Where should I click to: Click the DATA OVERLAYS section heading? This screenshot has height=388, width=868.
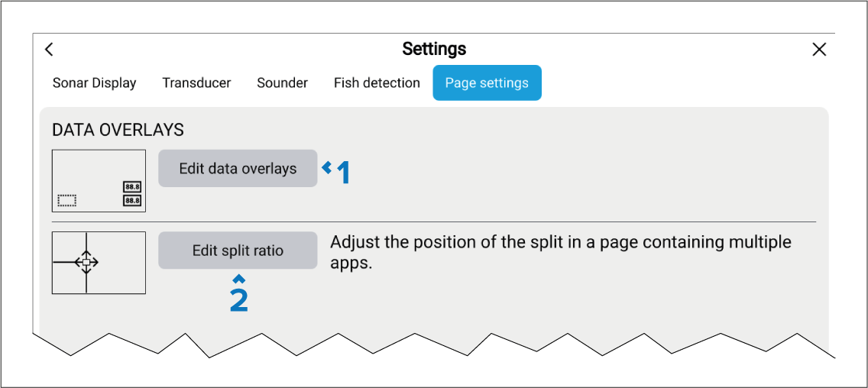coord(118,130)
